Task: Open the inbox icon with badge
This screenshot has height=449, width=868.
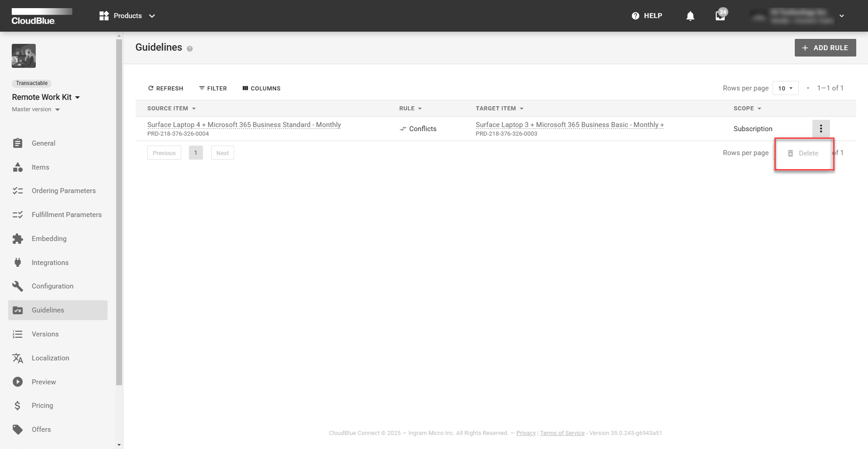Action: click(x=721, y=15)
